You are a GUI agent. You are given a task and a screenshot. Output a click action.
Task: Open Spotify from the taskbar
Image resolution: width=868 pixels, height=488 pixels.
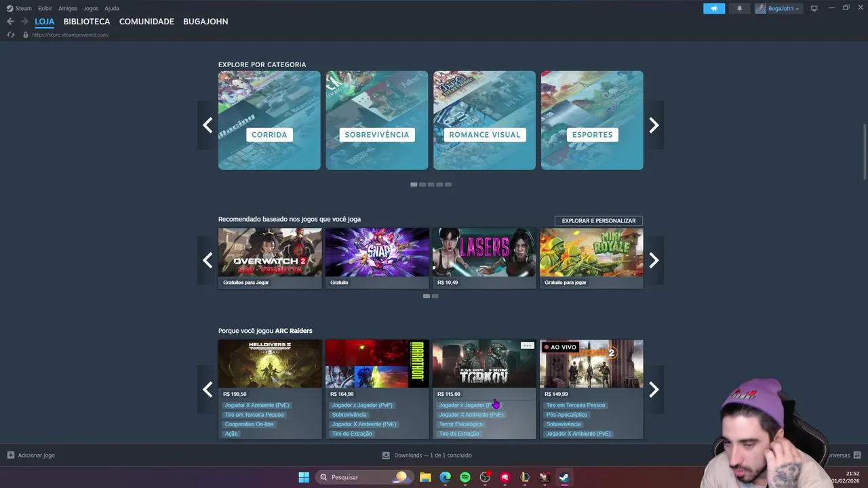465,477
